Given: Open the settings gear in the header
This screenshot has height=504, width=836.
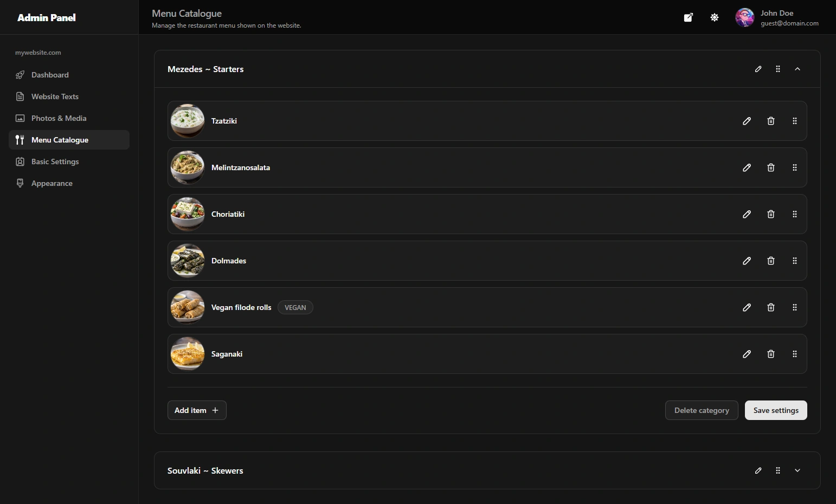Looking at the screenshot, I should (714, 17).
